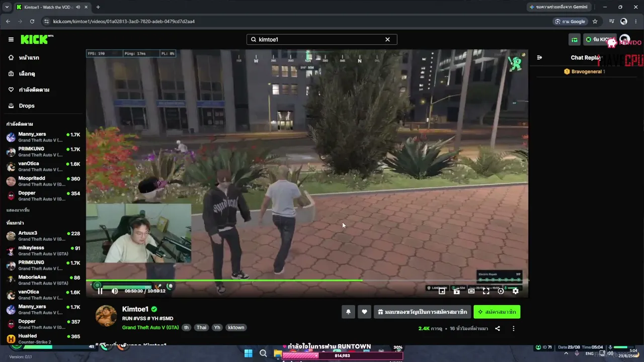Viewport: 644px width, 362px height.
Task: Share the video via share icon
Action: [x=498, y=328]
